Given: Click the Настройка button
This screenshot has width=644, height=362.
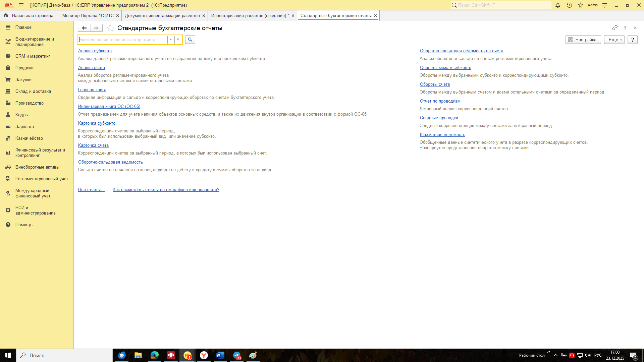Looking at the screenshot, I should 583,40.
